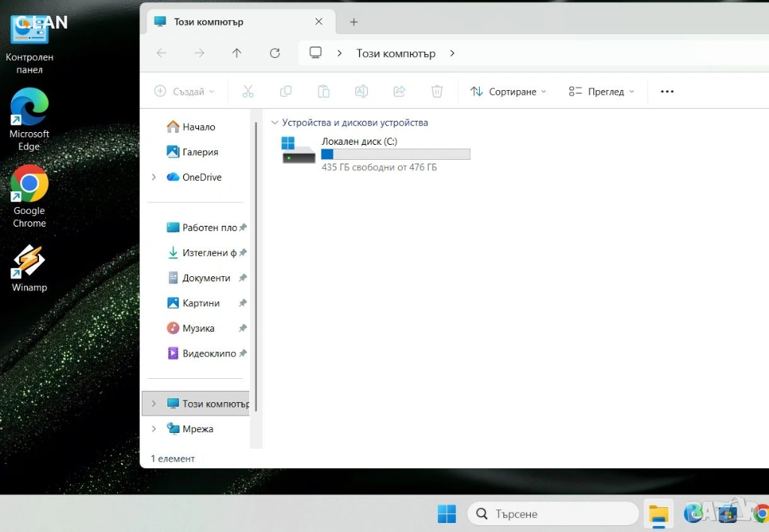This screenshot has width=769, height=532.
Task: Open the Сортиране dropdown menu
Action: click(508, 92)
